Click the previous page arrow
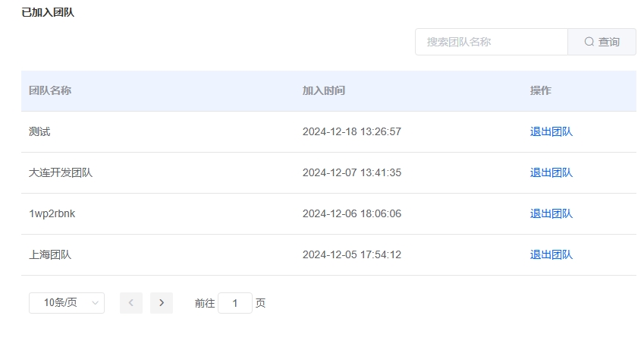644x341 pixels. click(131, 303)
